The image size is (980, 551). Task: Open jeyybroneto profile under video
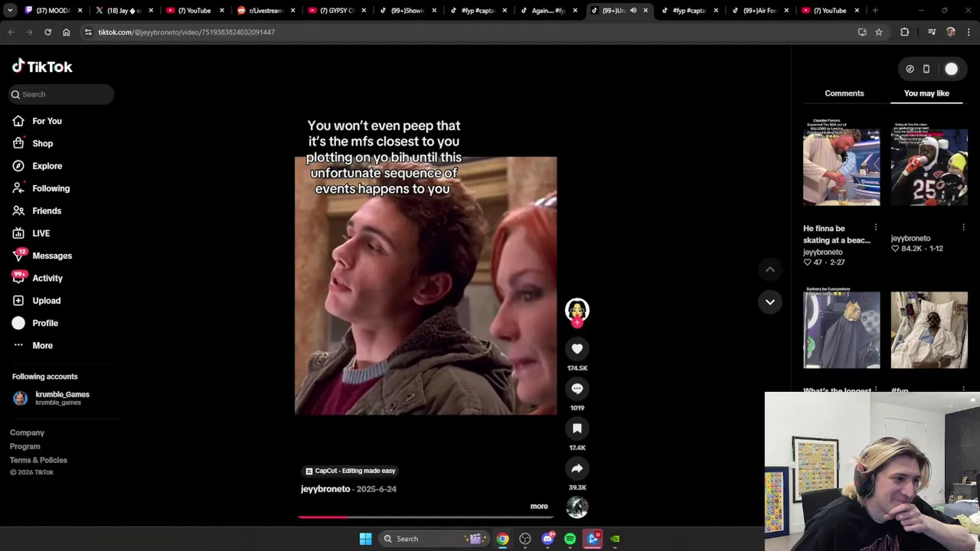point(325,489)
